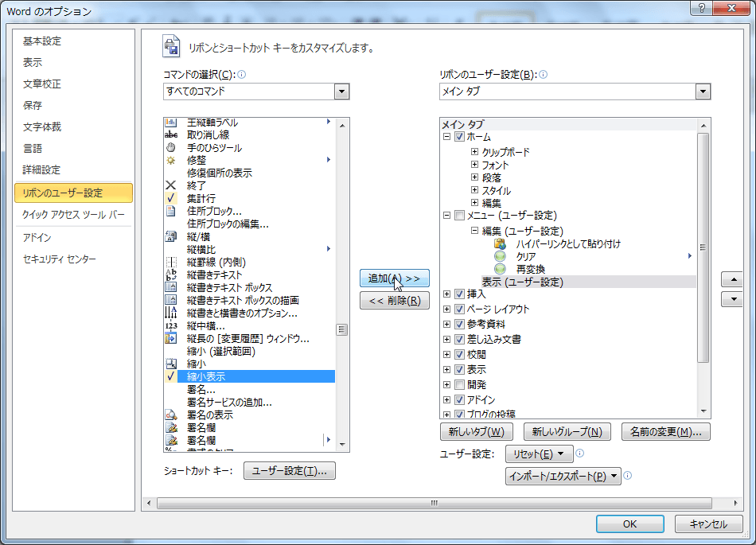Click the 縦書きテキスト ボックスの描画 icon
The width and height of the screenshot is (756, 545).
[170, 300]
